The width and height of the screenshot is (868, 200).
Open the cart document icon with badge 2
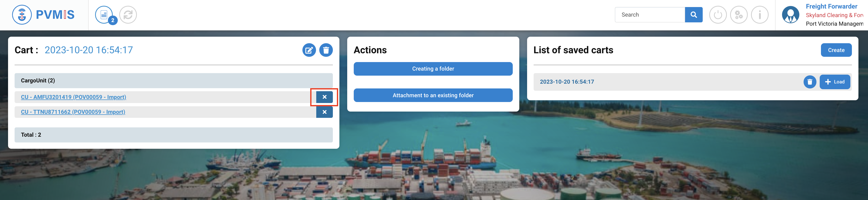[104, 15]
